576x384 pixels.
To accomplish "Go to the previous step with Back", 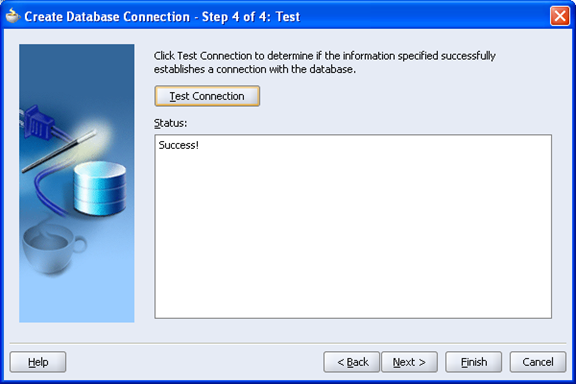I will (x=352, y=362).
